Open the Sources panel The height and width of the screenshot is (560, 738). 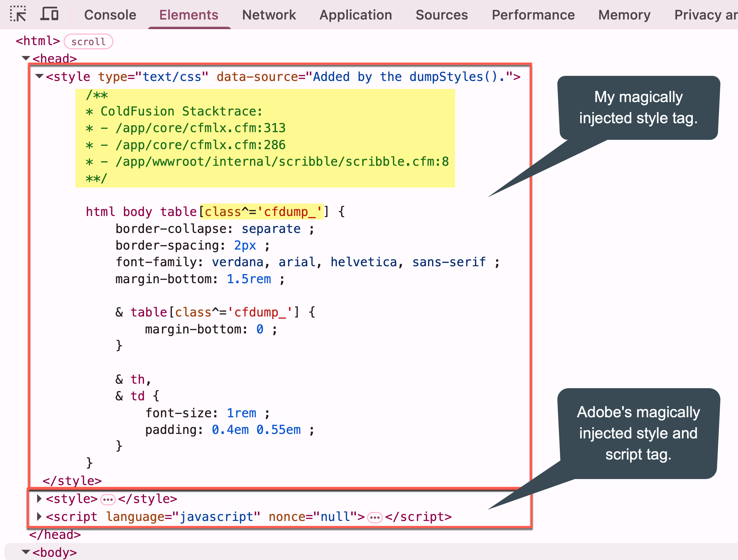pyautogui.click(x=441, y=15)
